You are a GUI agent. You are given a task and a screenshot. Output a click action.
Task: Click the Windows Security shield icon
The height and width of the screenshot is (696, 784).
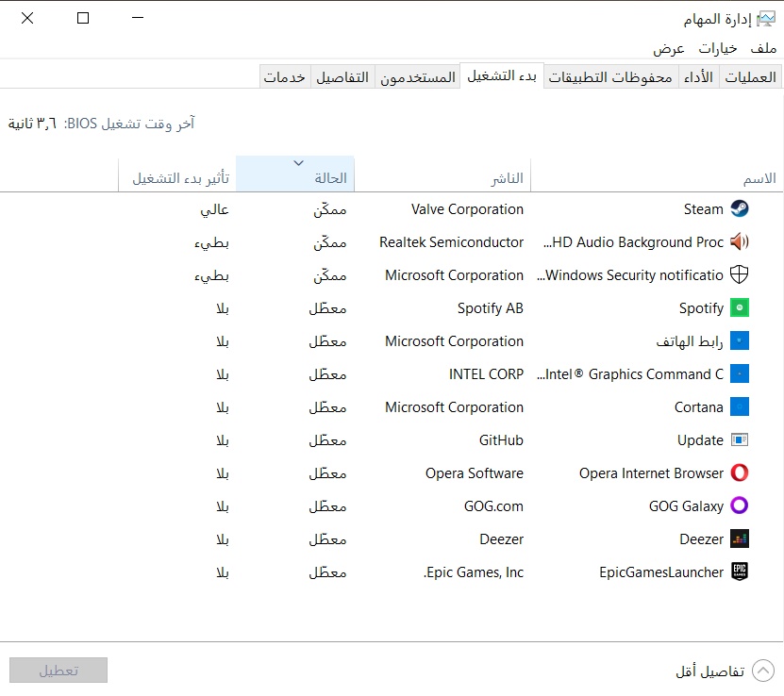click(739, 274)
